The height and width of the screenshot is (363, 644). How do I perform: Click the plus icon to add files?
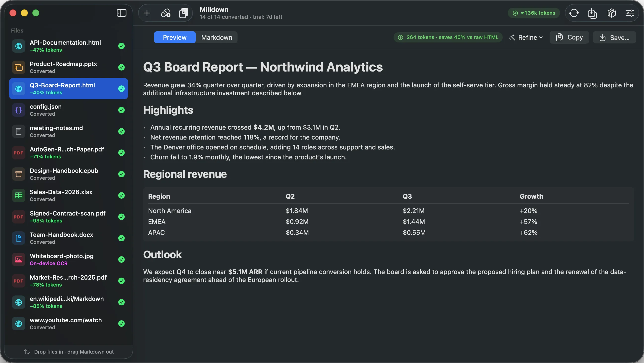click(147, 13)
